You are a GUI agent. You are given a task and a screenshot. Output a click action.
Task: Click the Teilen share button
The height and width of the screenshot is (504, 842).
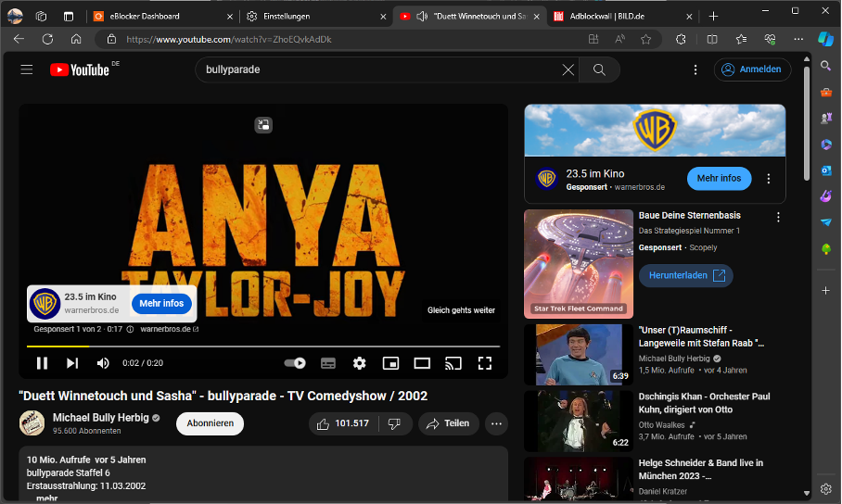click(x=449, y=424)
